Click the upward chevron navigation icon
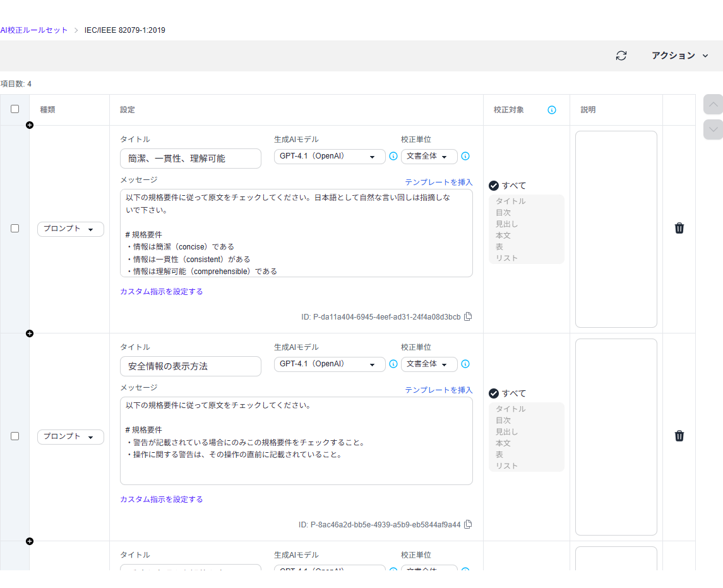Viewport: 723px width, 588px height. pos(712,104)
